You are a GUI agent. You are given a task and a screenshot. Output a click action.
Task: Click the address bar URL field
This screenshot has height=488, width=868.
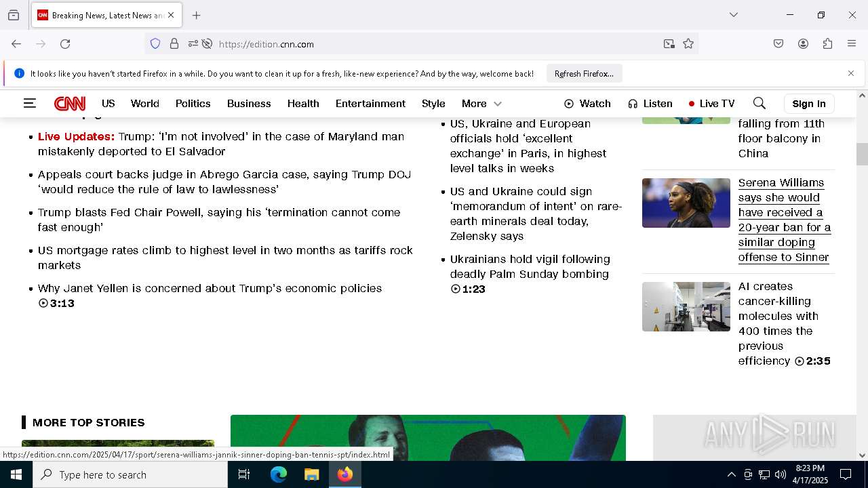(434, 44)
